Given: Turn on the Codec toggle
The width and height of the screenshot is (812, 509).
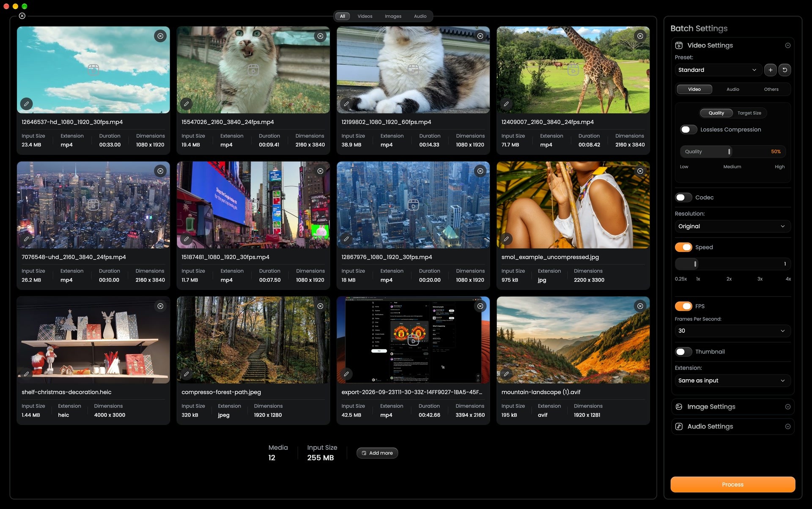Looking at the screenshot, I should [683, 197].
